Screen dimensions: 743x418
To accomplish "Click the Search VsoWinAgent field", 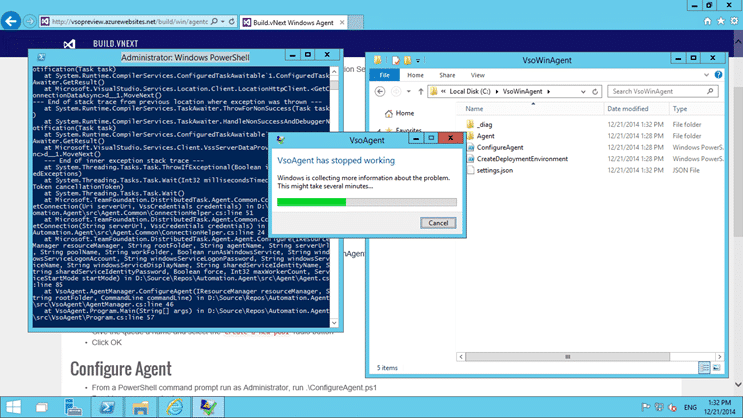I will (x=662, y=91).
